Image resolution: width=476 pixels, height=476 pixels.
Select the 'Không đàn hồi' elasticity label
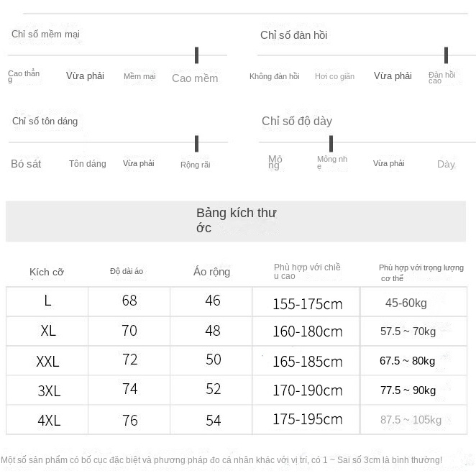[275, 76]
